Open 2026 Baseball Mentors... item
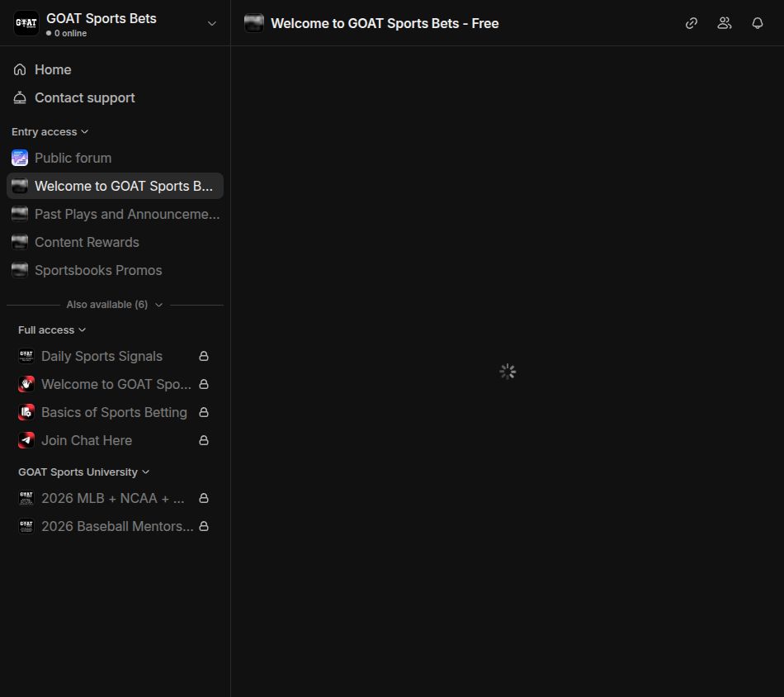The height and width of the screenshot is (697, 784). [x=115, y=526]
